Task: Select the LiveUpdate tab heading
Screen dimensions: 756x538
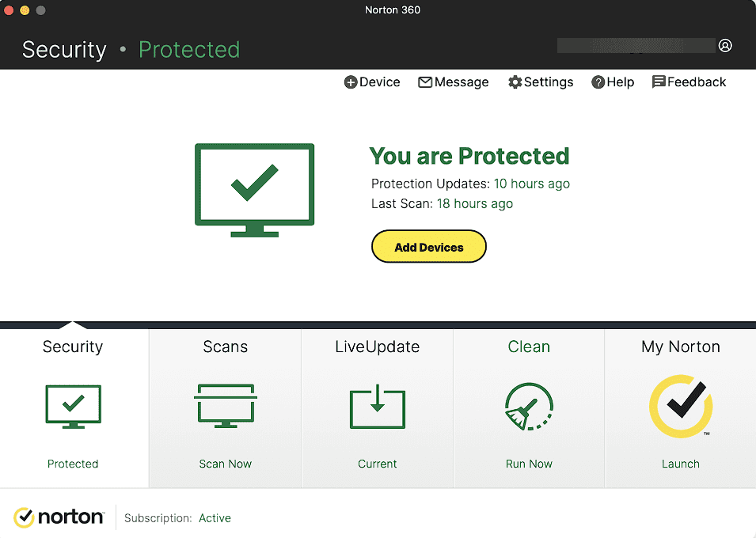Action: pos(378,347)
